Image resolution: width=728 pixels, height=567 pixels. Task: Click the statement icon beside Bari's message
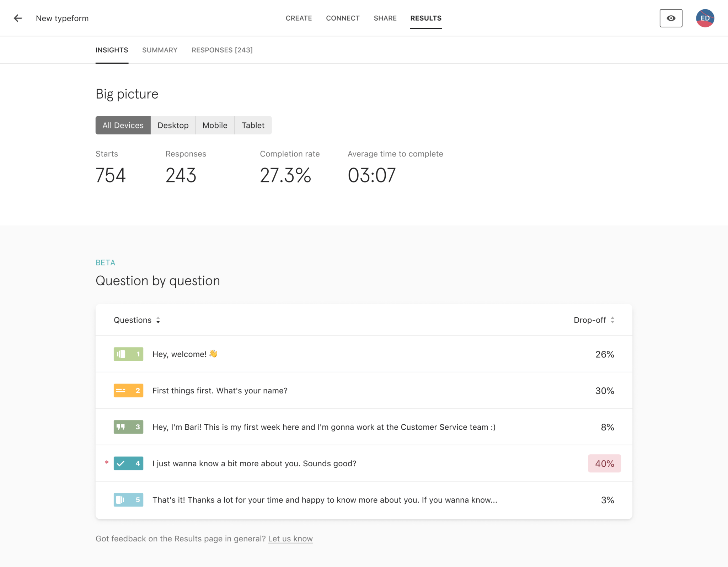tap(128, 427)
